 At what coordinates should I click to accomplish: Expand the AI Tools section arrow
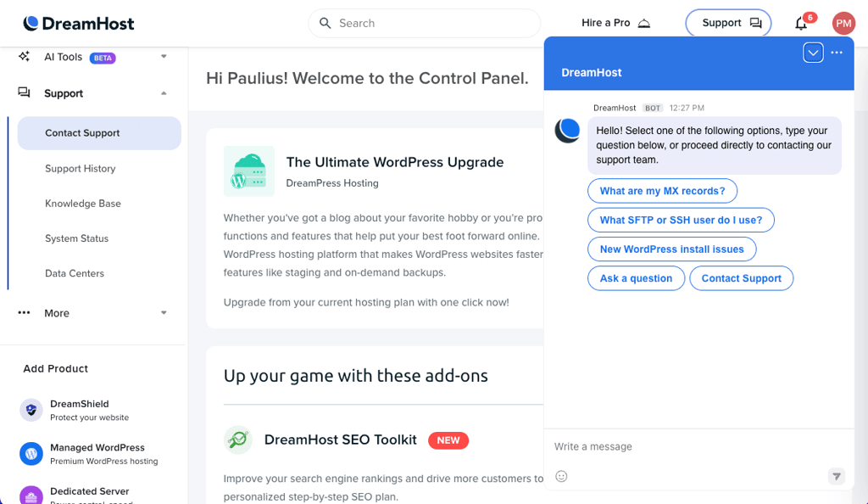(164, 57)
